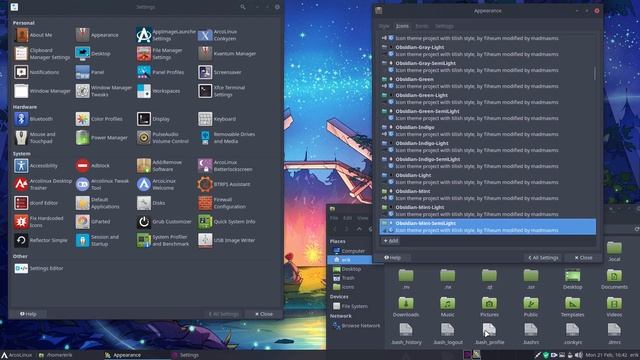Click Browse Network in file manager sidebar

click(x=356, y=326)
